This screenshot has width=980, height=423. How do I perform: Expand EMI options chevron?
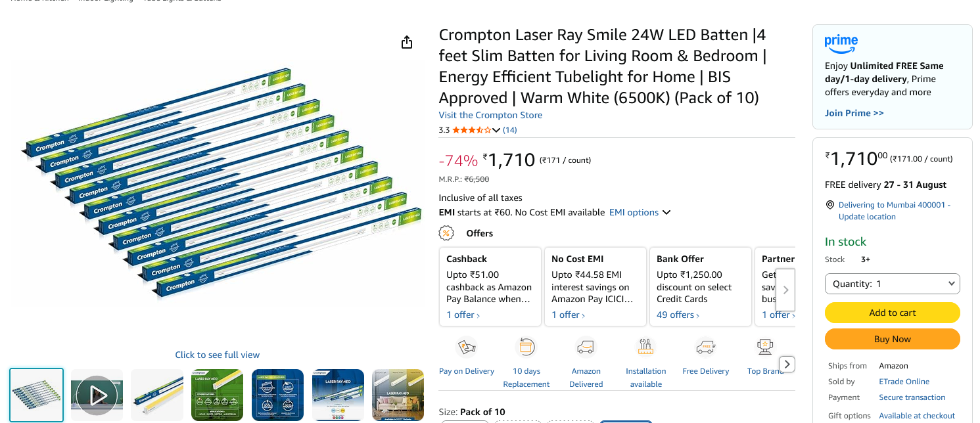pos(666,212)
